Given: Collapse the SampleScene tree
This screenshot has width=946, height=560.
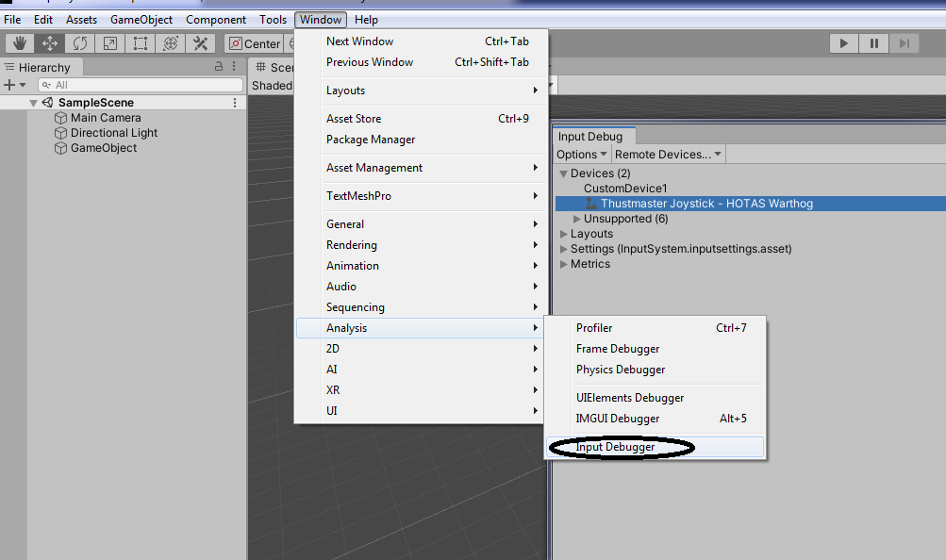Looking at the screenshot, I should 34,103.
